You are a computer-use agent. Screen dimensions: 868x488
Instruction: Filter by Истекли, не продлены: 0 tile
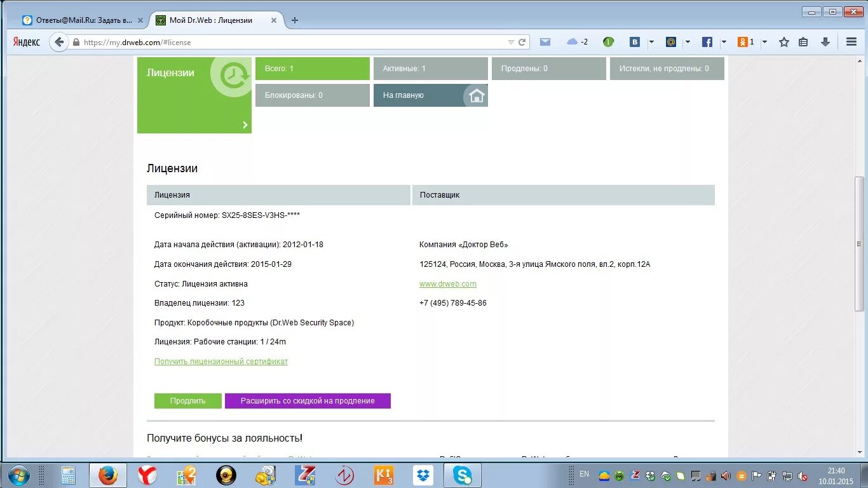pos(667,69)
